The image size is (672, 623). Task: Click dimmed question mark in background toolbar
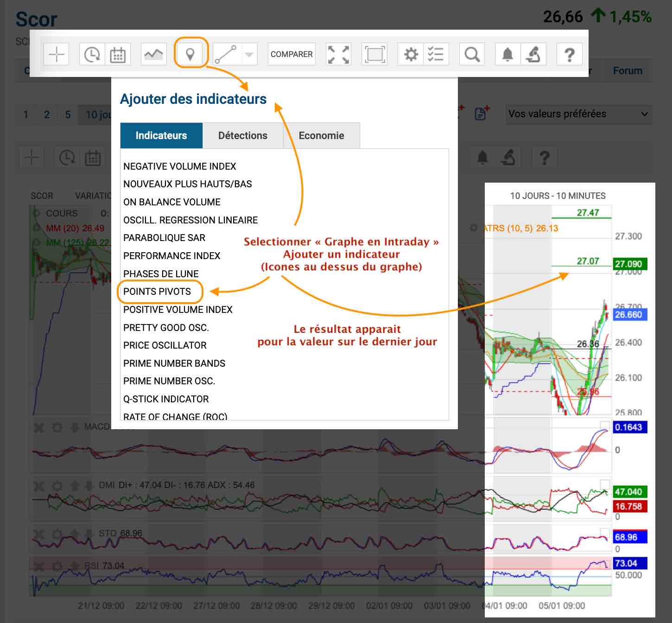545,158
